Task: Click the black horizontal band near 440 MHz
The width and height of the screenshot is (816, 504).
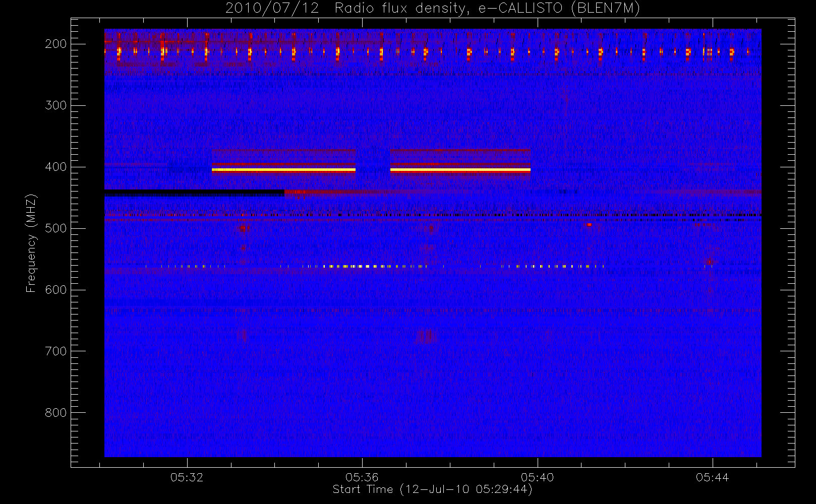Action: pyautogui.click(x=194, y=193)
